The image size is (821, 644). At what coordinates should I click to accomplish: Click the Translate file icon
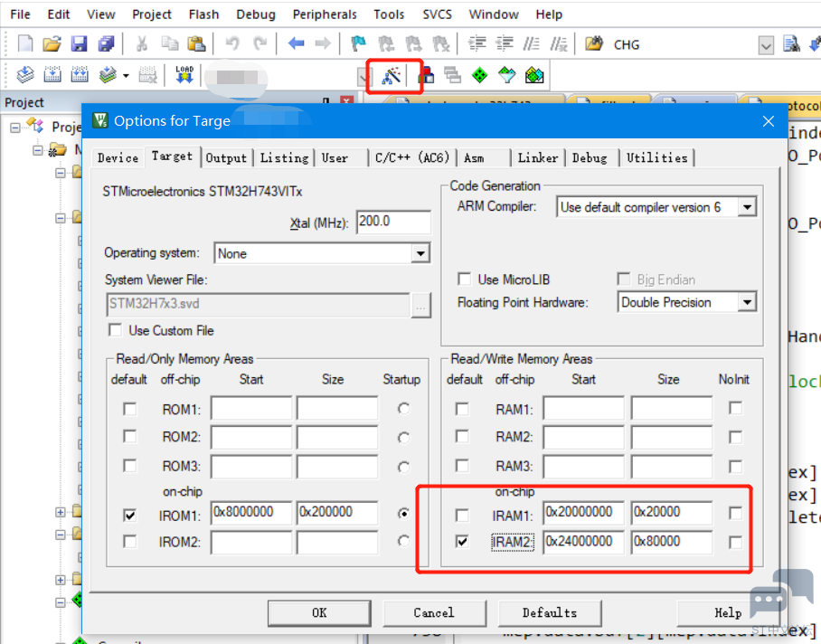[25, 75]
